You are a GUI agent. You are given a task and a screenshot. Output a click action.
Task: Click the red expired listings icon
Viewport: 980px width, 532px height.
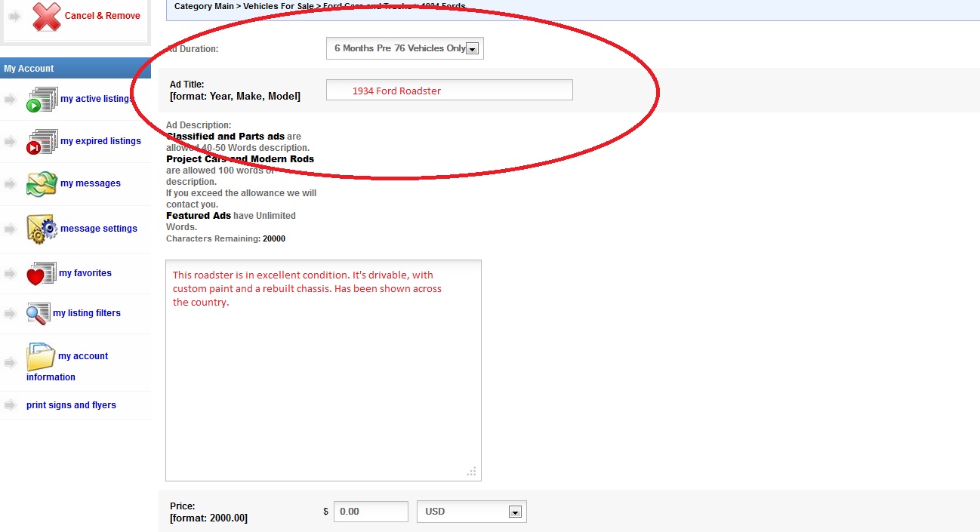pos(42,142)
